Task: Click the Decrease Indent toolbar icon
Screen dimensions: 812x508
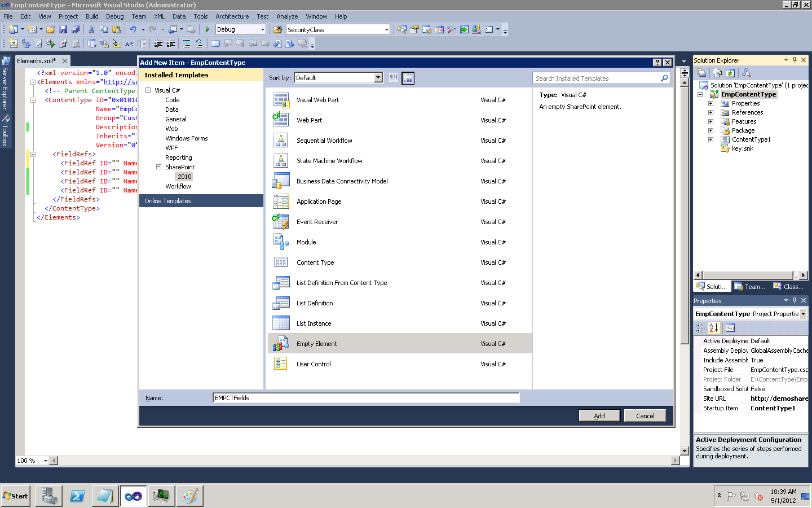Action: (x=158, y=43)
